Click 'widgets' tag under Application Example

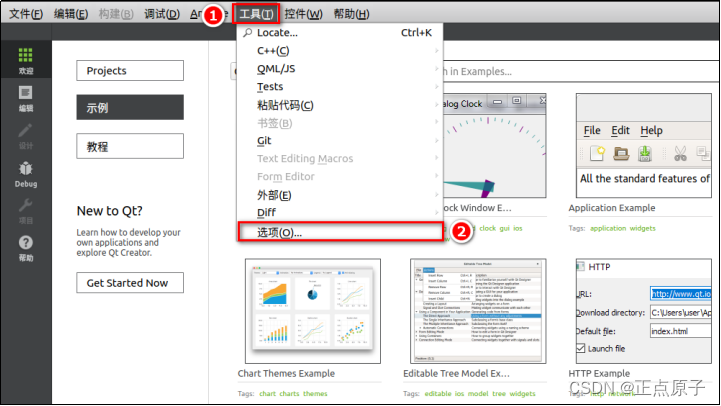pos(642,228)
